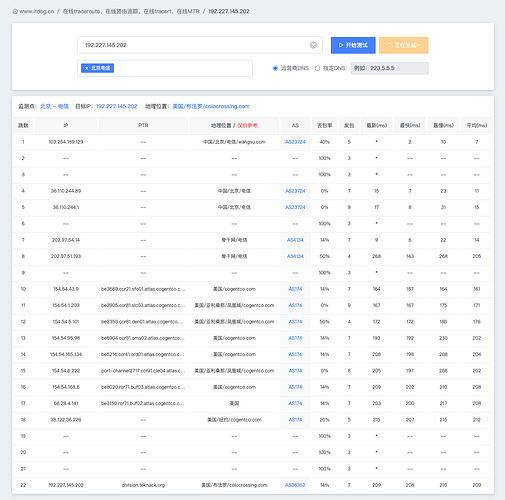Screen dimensions: 505x500
Task: Click the 平均(ms) column header
Action: [x=477, y=125]
